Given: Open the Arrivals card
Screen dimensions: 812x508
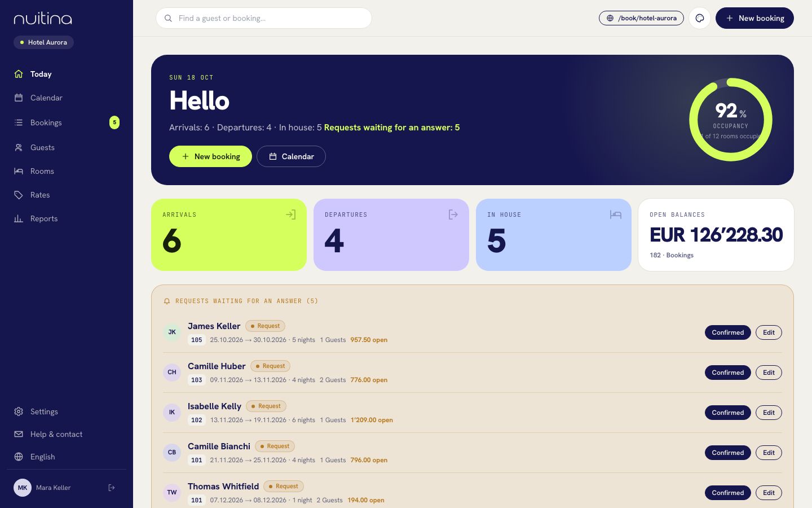Looking at the screenshot, I should click(229, 235).
